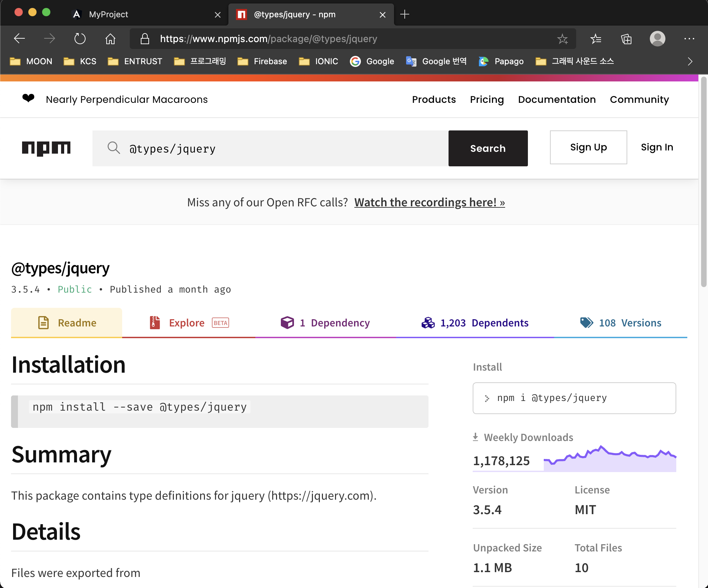Image resolution: width=708 pixels, height=588 pixels.
Task: Open browser settings ellipsis menu
Action: [689, 39]
